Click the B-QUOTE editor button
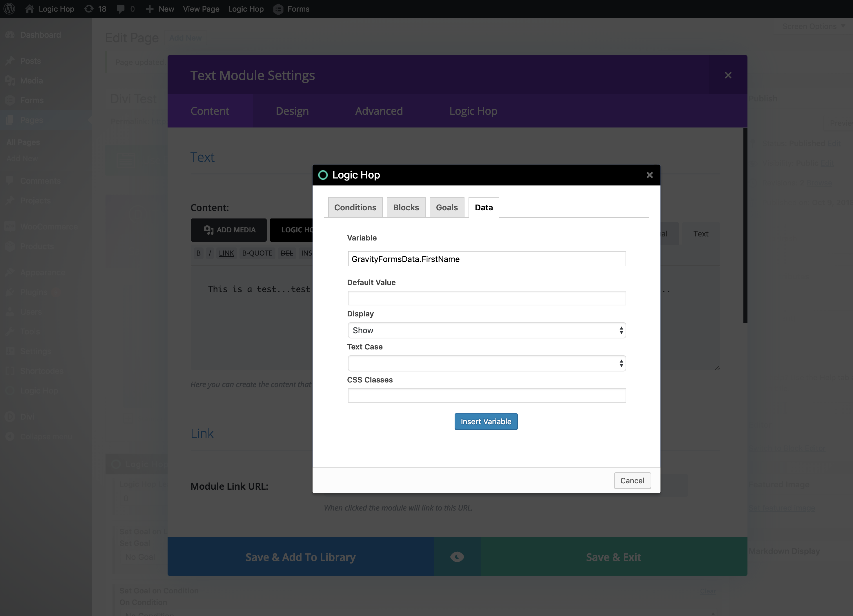This screenshot has height=616, width=853. [257, 253]
